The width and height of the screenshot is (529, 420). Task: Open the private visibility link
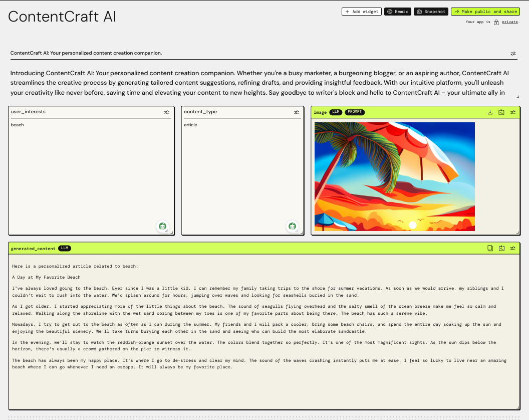[x=510, y=22]
